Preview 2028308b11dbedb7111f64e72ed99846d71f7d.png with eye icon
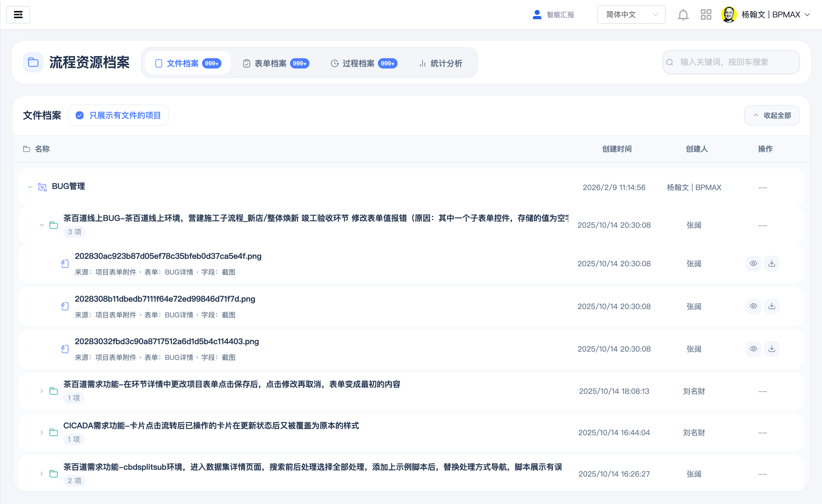This screenshot has width=822, height=504. [753, 306]
